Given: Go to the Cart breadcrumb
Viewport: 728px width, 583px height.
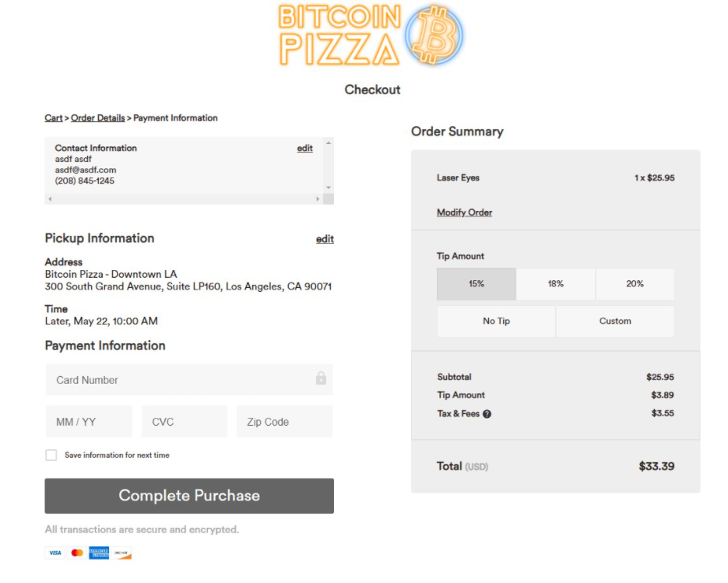Looking at the screenshot, I should [x=54, y=118].
